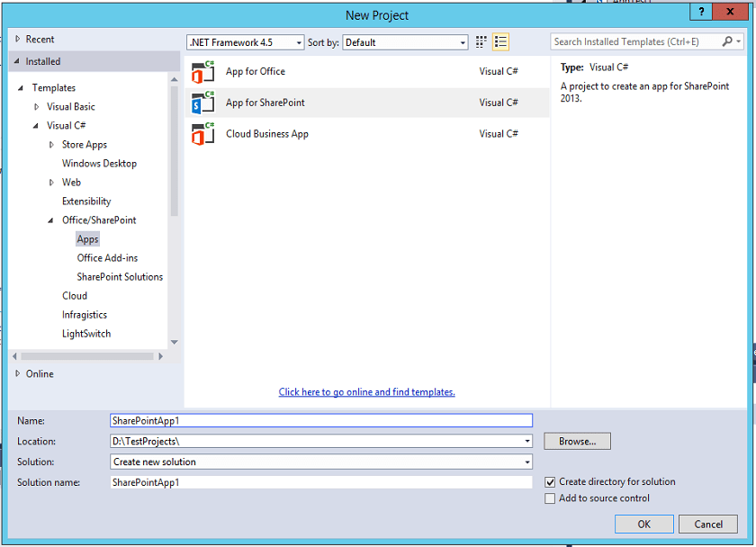This screenshot has width=756, height=547.
Task: Expand the Visual Basic node arrow
Action: tap(37, 106)
